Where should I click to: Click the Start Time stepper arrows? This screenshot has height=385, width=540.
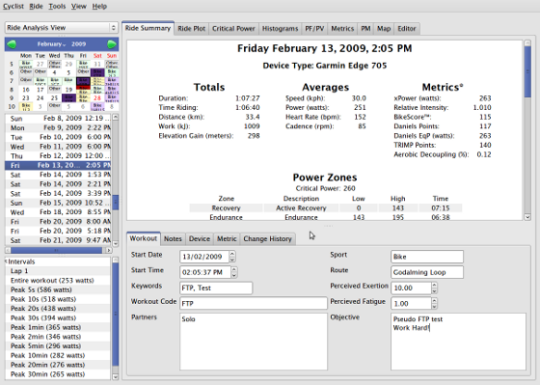coord(234,272)
